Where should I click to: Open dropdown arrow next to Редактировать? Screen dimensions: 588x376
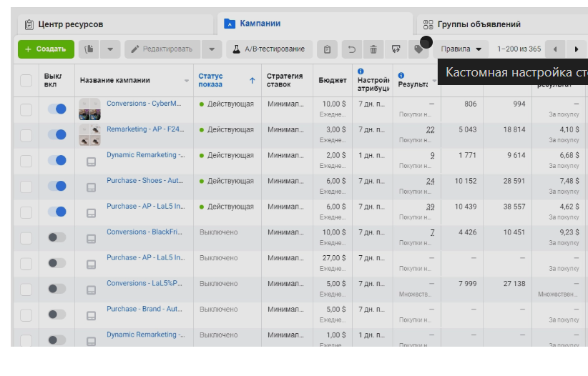(x=212, y=49)
